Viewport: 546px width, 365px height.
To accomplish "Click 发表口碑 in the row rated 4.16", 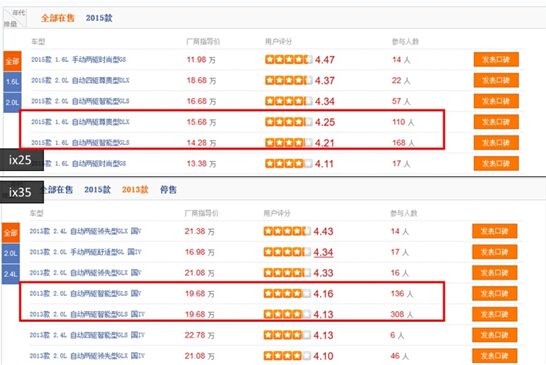I will point(494,294).
